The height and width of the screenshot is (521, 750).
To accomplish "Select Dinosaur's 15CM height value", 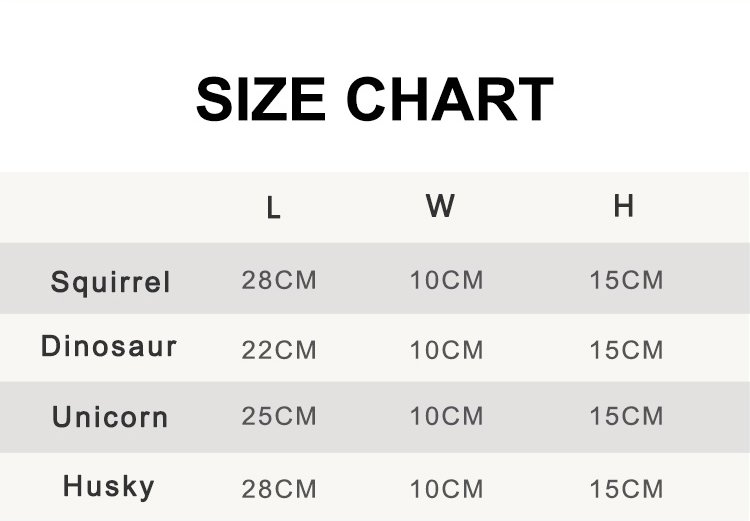I will (627, 351).
